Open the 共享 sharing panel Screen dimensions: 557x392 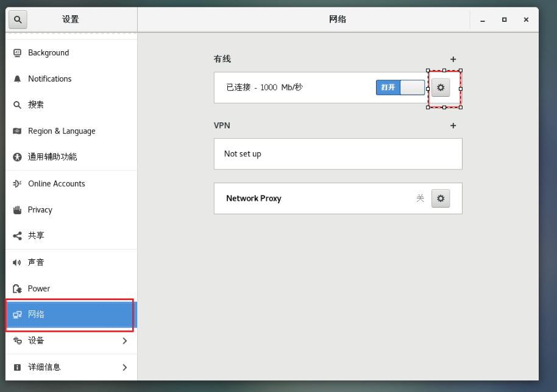(x=71, y=236)
